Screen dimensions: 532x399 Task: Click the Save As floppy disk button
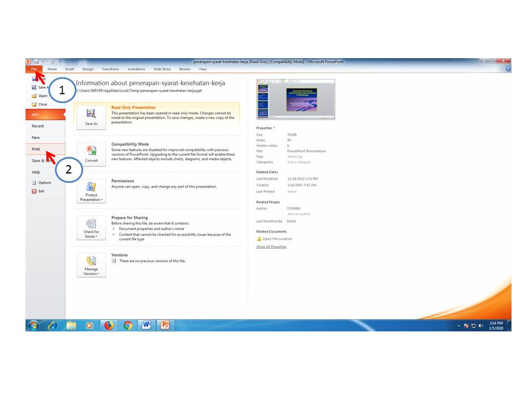coord(91,117)
